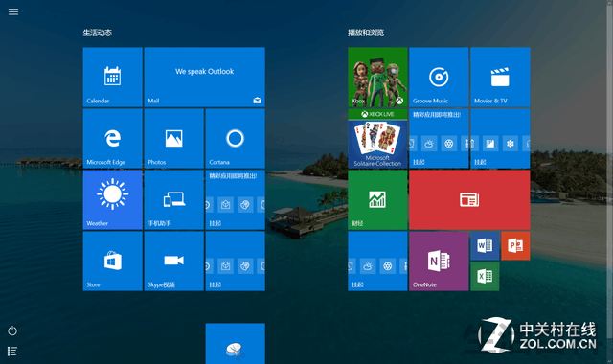Viewport: 613px width, 364px height.
Task: Launch Word from its small tile
Action: click(485, 246)
